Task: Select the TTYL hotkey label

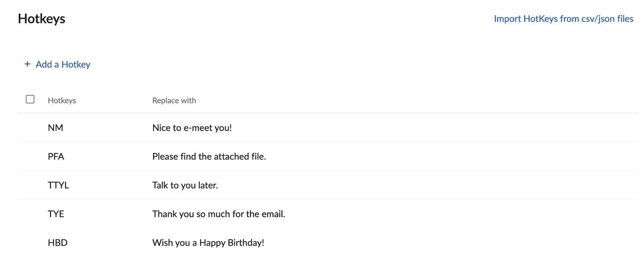Action: click(x=59, y=185)
